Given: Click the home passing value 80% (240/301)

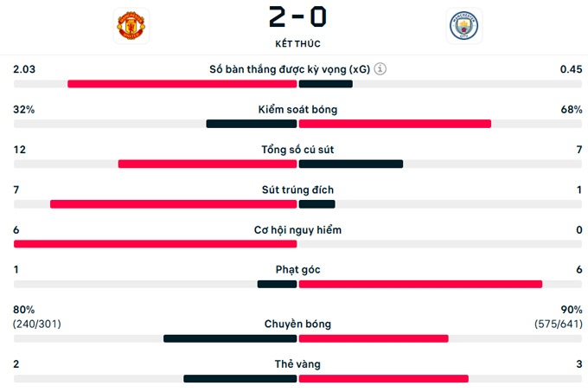Looking at the screenshot, I should pyautogui.click(x=36, y=317).
